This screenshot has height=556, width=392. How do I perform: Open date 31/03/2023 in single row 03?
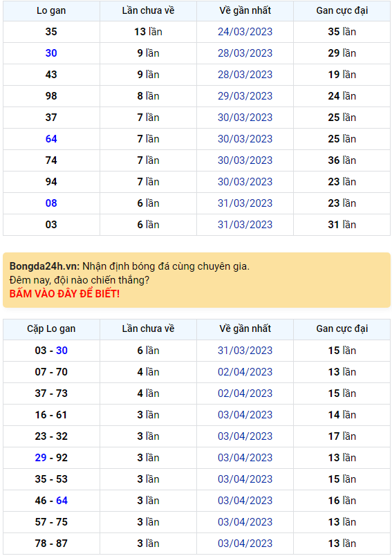point(245,225)
